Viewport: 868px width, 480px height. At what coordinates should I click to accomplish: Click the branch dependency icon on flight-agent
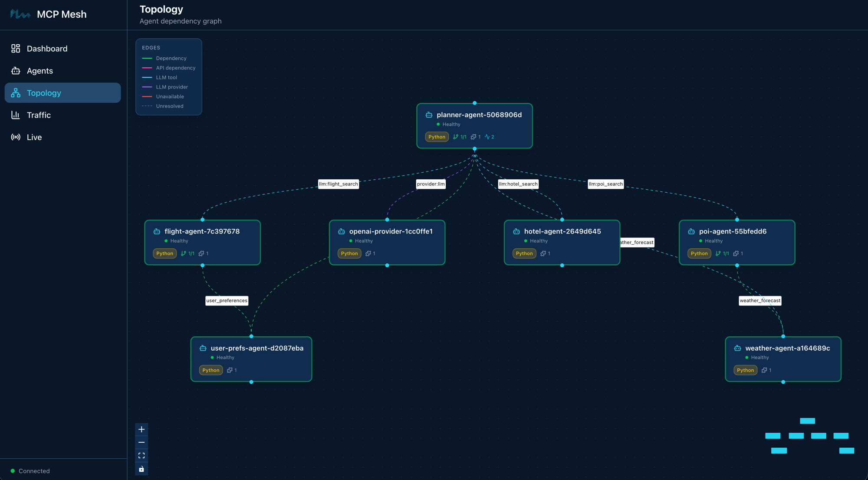click(184, 253)
